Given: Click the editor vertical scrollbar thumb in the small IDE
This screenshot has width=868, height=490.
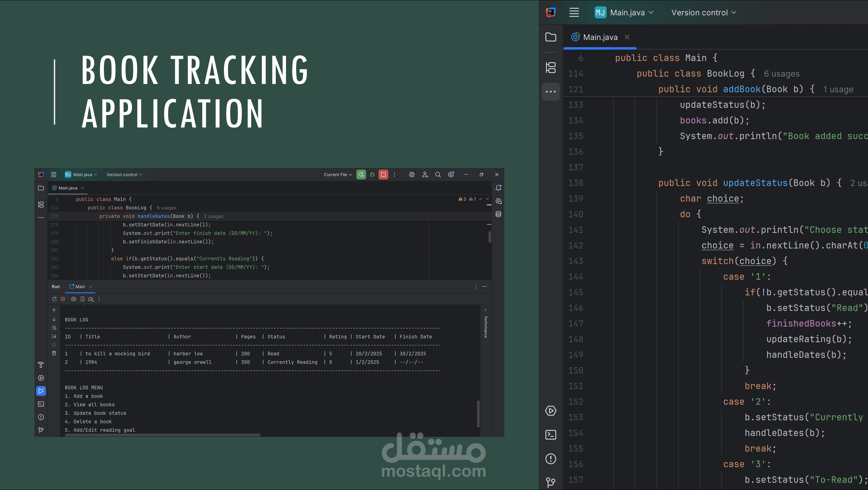Looking at the screenshot, I should click(490, 237).
